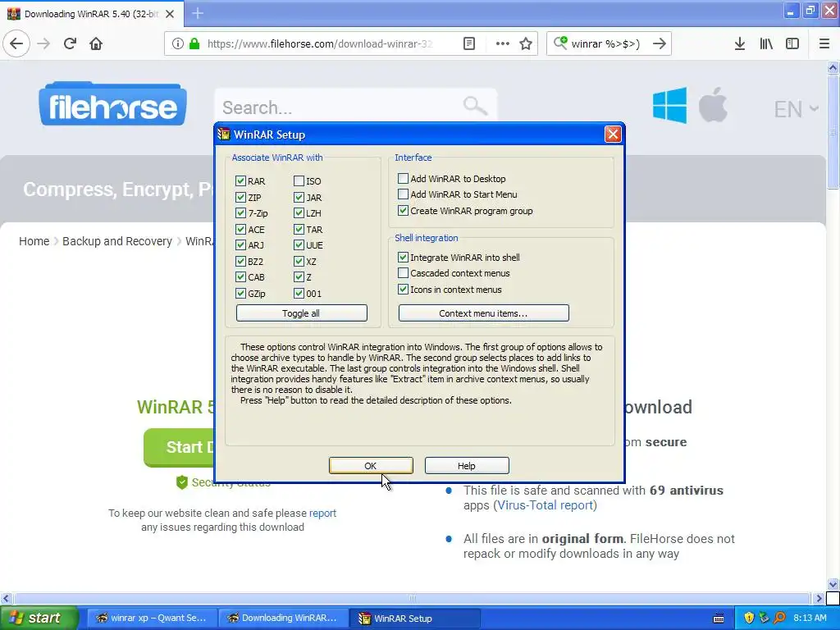The width and height of the screenshot is (840, 630).
Task: Open Context menu items dialog
Action: click(x=484, y=313)
